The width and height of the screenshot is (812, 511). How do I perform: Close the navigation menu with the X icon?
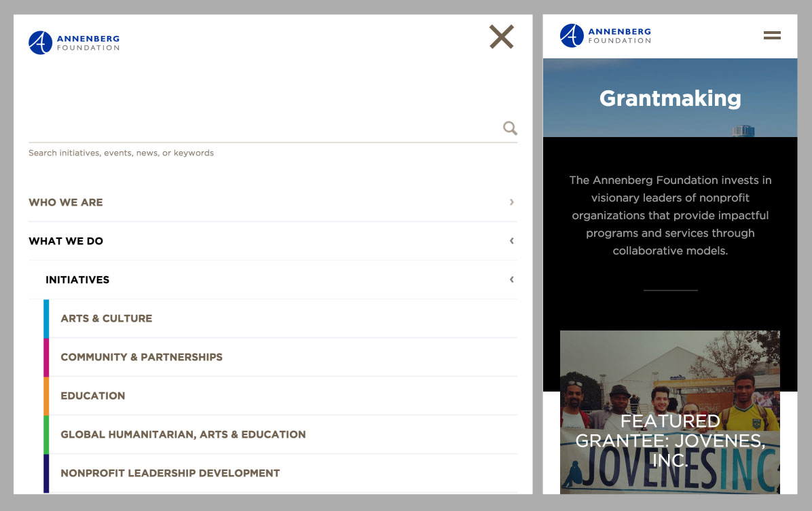[501, 37]
